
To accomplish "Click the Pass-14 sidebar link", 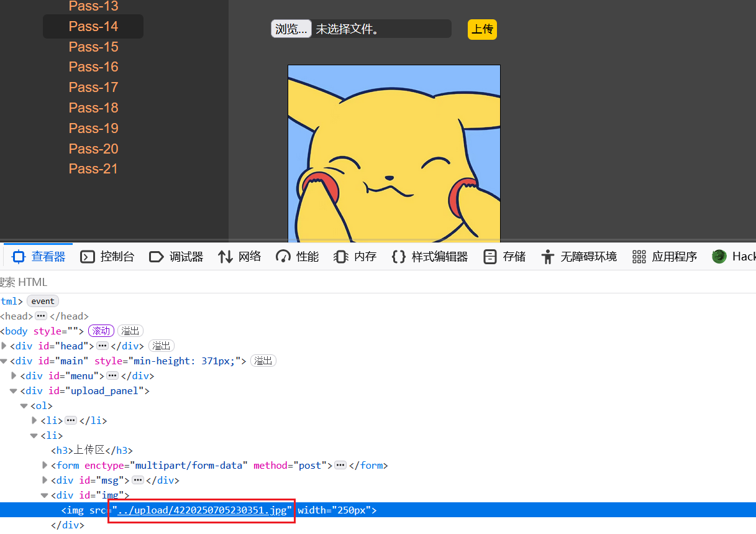I will click(93, 26).
